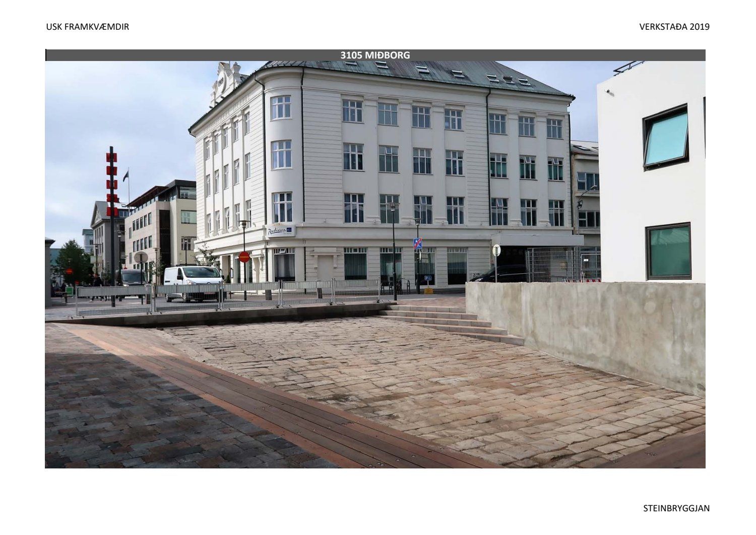Click the white delivery van

click(193, 283)
